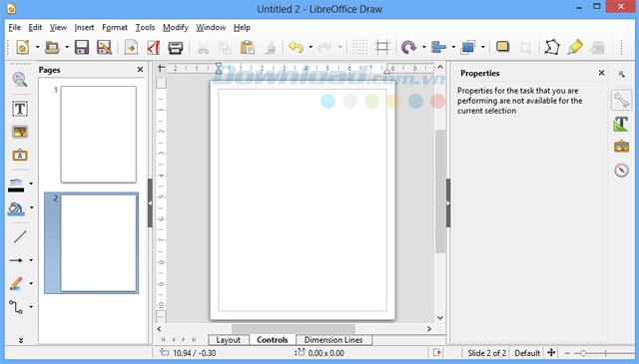Click the Line Color swatch
Screen dimensions: 639x364
tap(16, 184)
